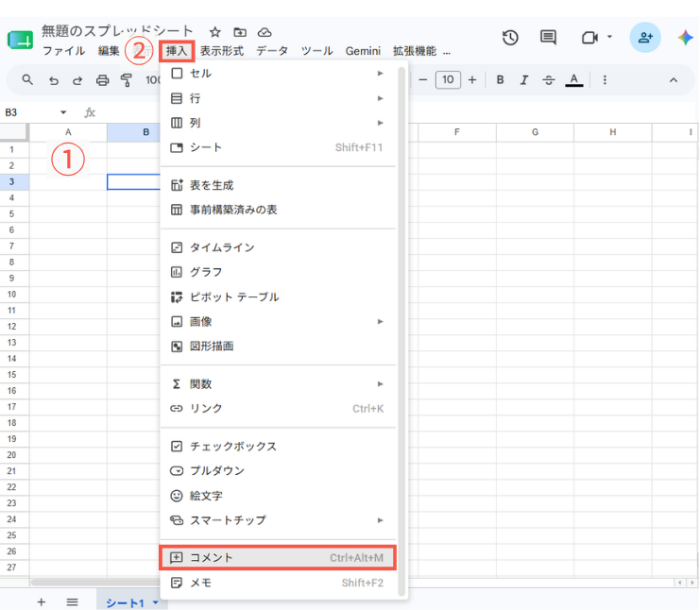
Task: Click the font size field showing 10
Action: point(448,80)
